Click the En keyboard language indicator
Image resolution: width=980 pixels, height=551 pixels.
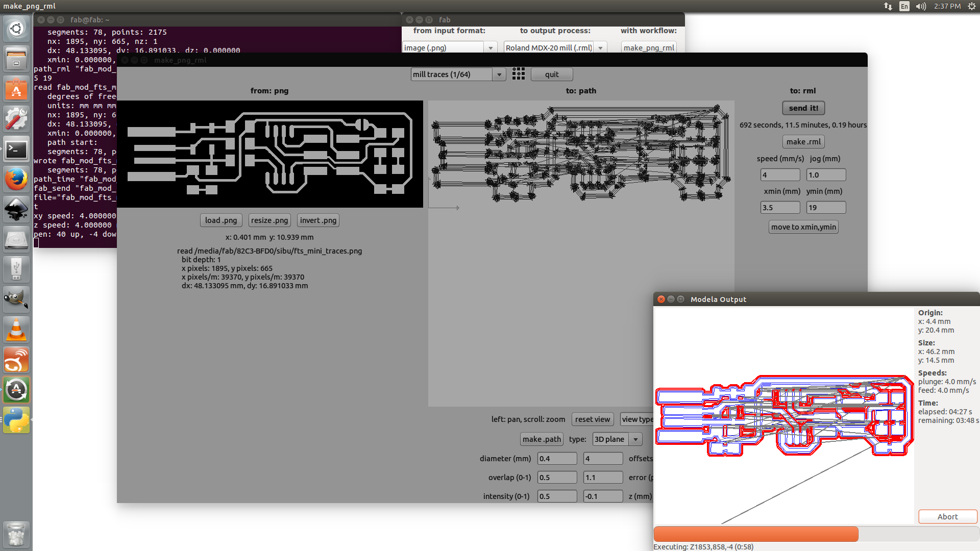904,6
